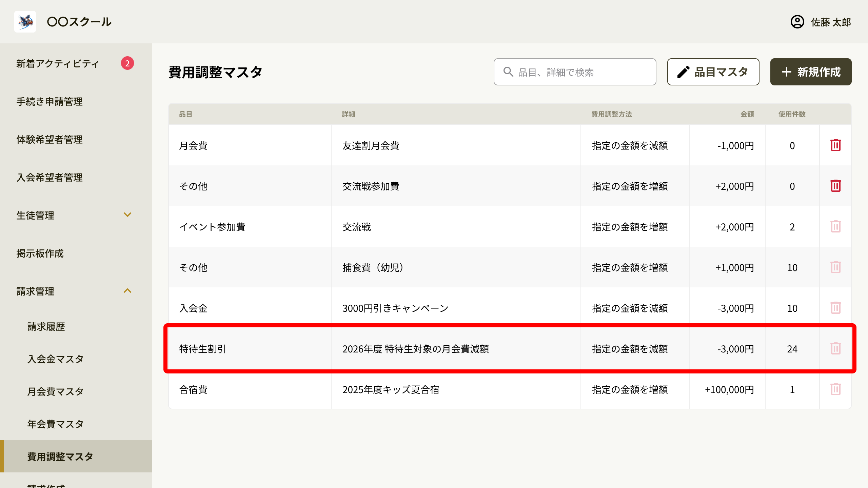This screenshot has width=868, height=488.
Task: Click the 特待生割引 item cell
Action: click(250, 349)
